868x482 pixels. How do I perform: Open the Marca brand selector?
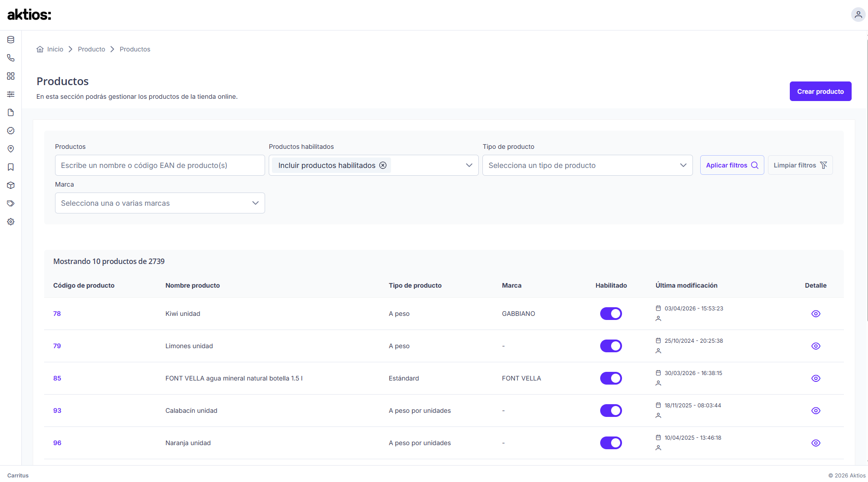(160, 203)
